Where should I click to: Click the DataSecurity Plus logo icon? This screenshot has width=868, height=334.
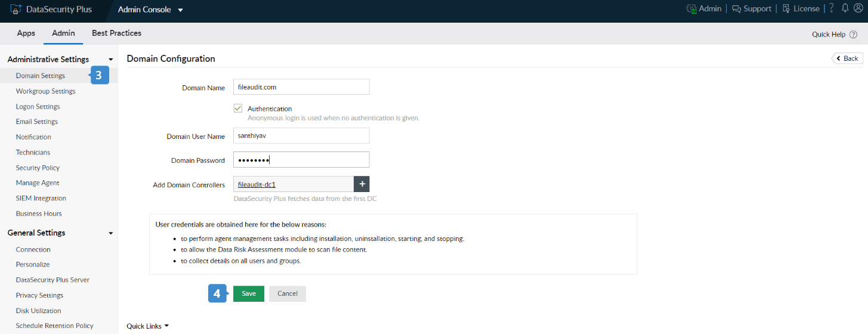16,10
